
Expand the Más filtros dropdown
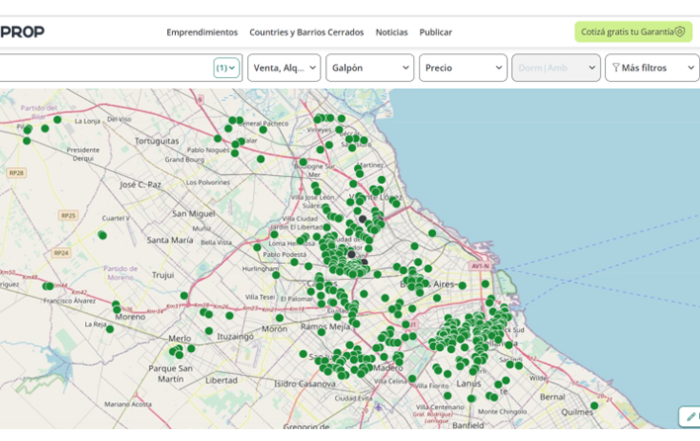(x=651, y=68)
